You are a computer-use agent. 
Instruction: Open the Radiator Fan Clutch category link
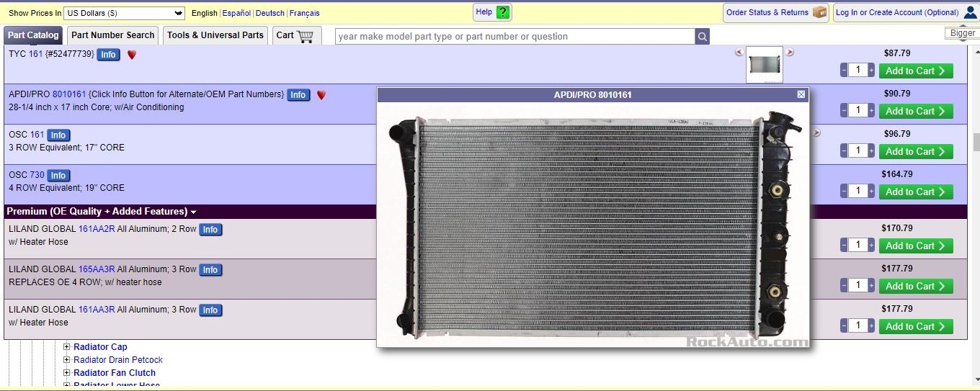(115, 373)
